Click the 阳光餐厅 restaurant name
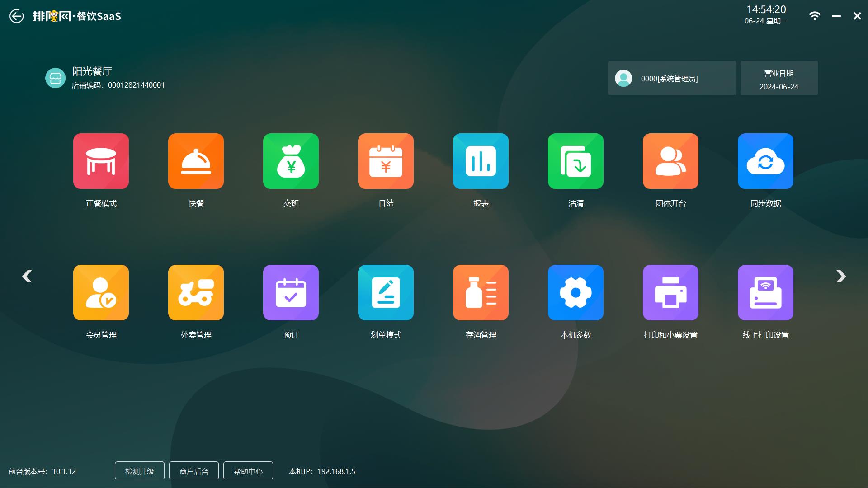868x488 pixels. (92, 71)
